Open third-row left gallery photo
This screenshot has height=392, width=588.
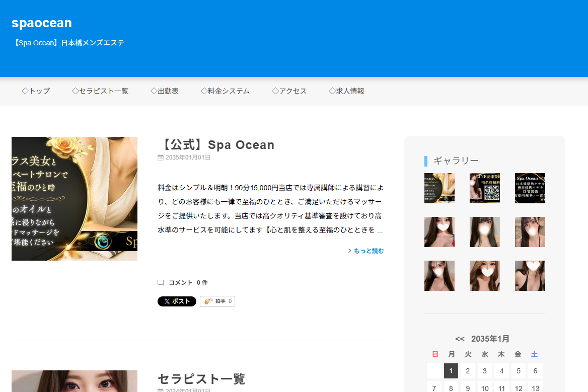pyautogui.click(x=439, y=276)
